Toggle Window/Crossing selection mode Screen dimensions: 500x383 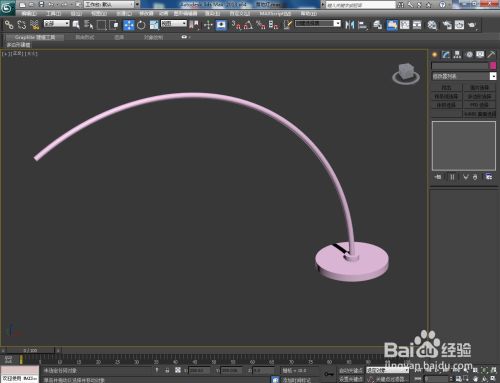pyautogui.click(x=114, y=25)
